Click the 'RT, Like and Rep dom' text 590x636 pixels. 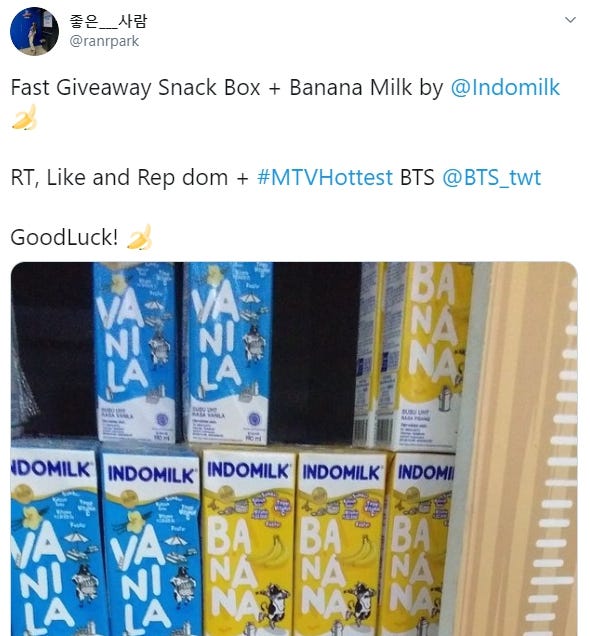pos(119,178)
